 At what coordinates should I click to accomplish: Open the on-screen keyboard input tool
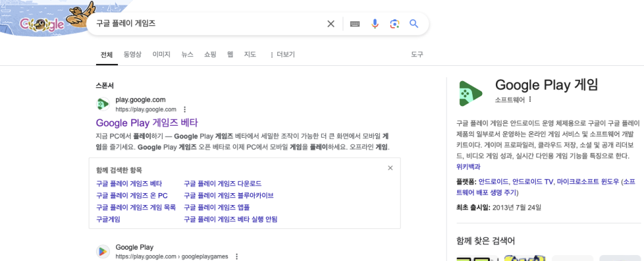(355, 24)
